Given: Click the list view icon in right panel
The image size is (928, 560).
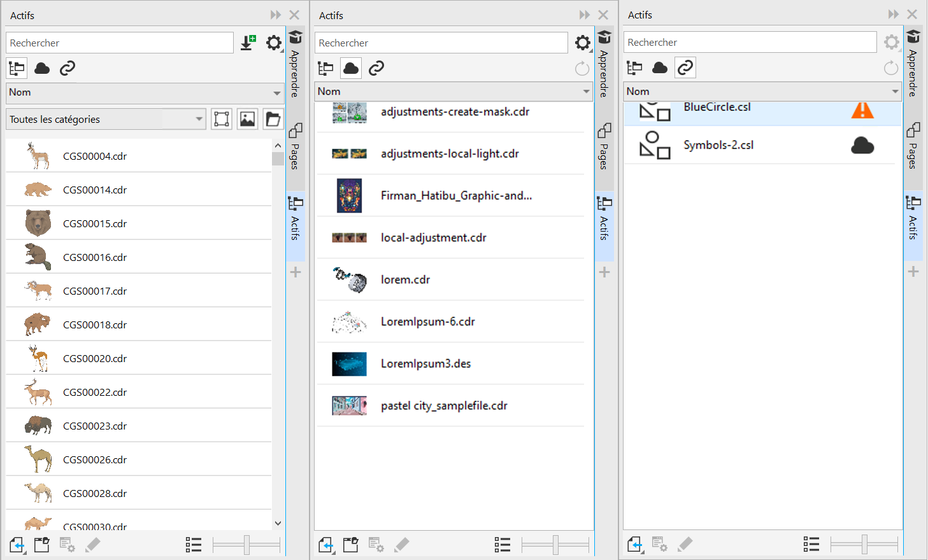Looking at the screenshot, I should click(811, 544).
